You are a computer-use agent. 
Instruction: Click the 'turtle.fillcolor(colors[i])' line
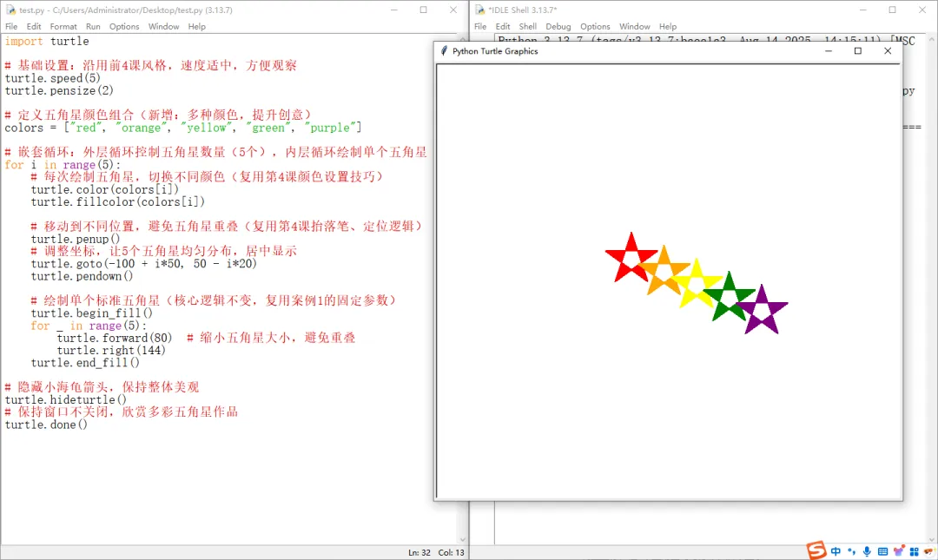coord(118,202)
